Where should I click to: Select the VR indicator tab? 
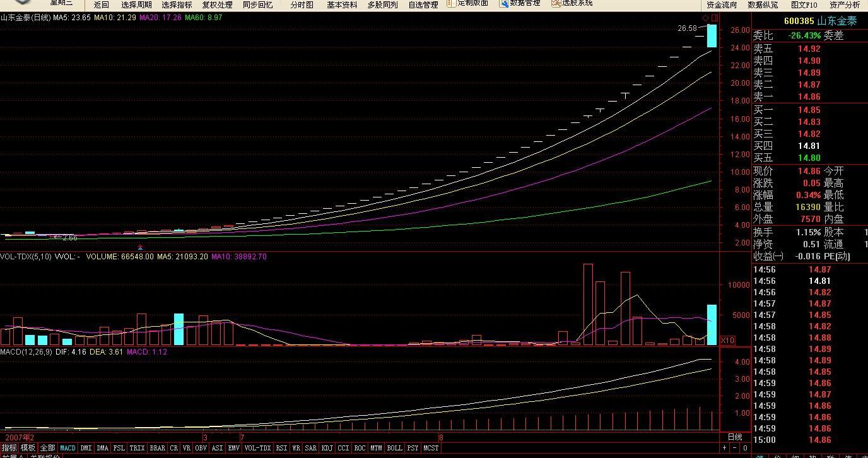186,448
